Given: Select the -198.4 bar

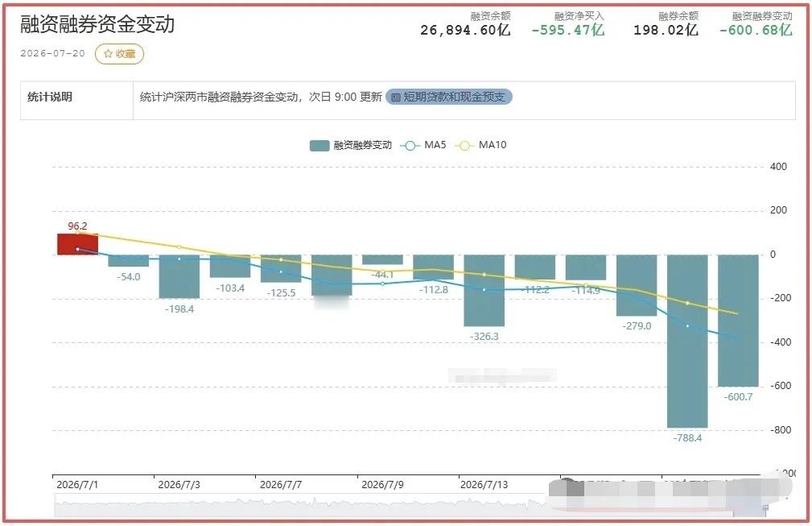Looking at the screenshot, I should point(179,276).
